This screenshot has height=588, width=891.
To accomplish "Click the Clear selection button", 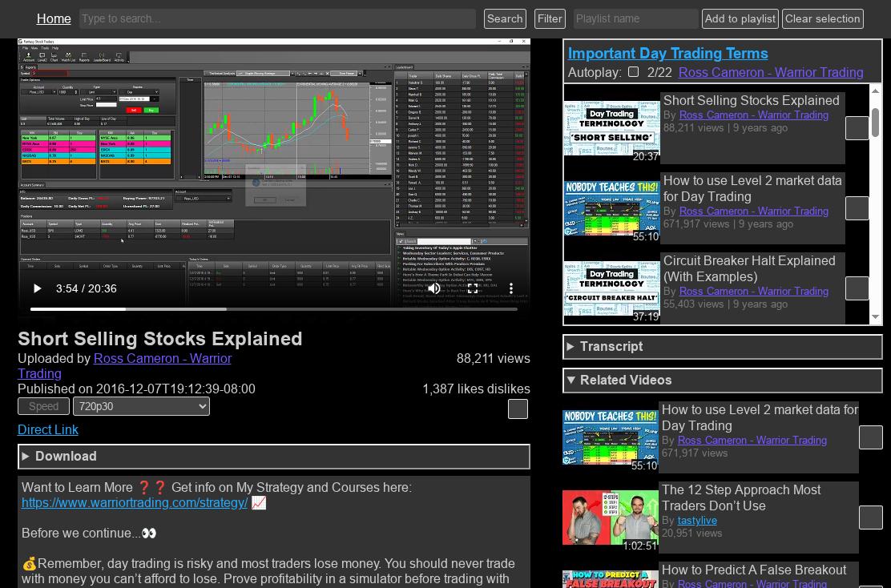I will (822, 18).
